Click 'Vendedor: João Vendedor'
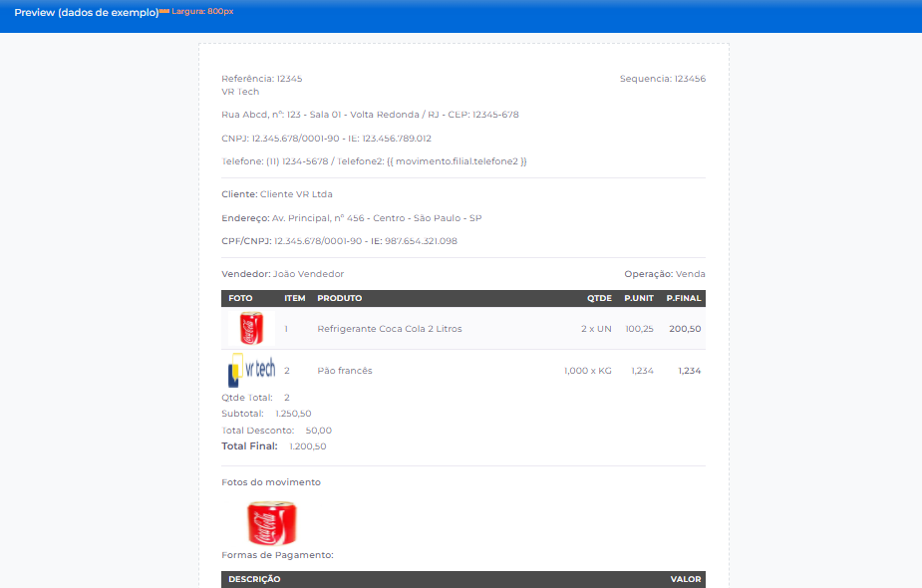Viewport: 922px width, 588px height. 283,274
